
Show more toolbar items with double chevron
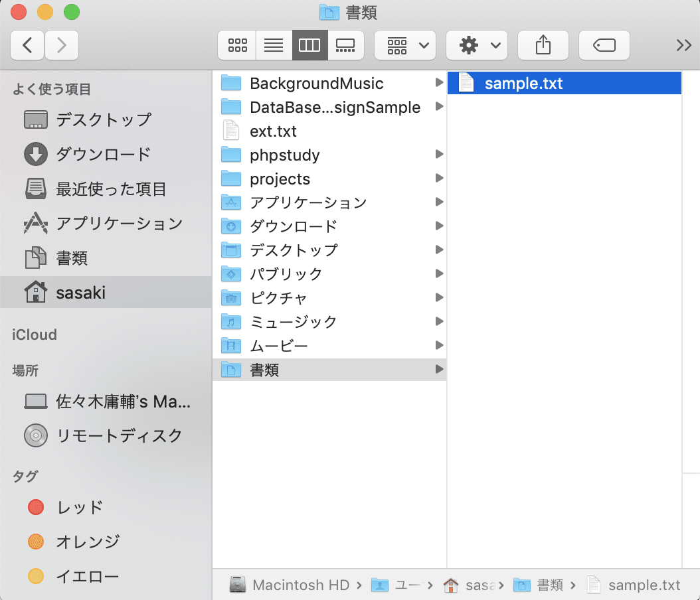pos(683,45)
